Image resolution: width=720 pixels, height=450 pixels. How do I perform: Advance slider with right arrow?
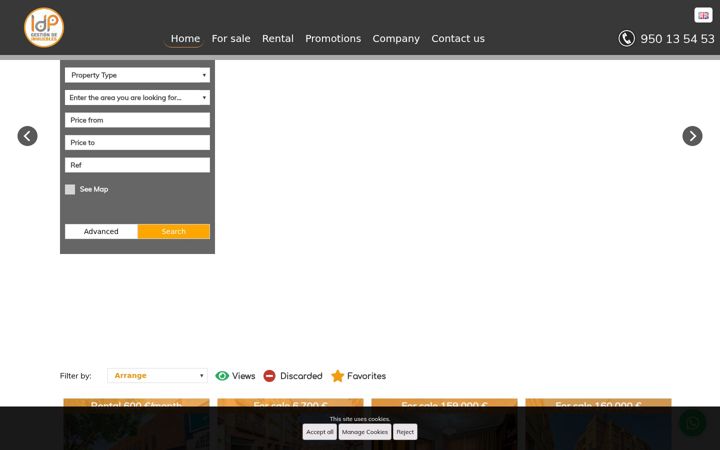pos(692,136)
